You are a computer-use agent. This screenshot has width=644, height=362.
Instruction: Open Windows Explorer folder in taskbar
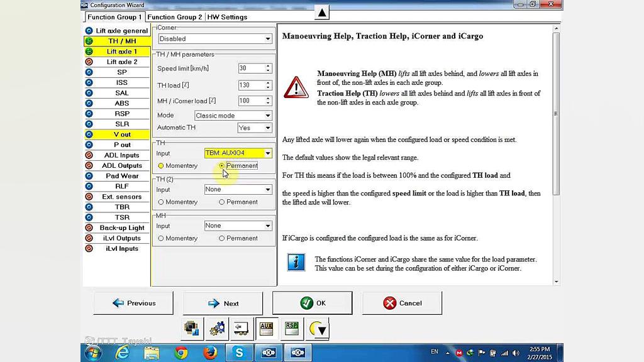(x=152, y=353)
